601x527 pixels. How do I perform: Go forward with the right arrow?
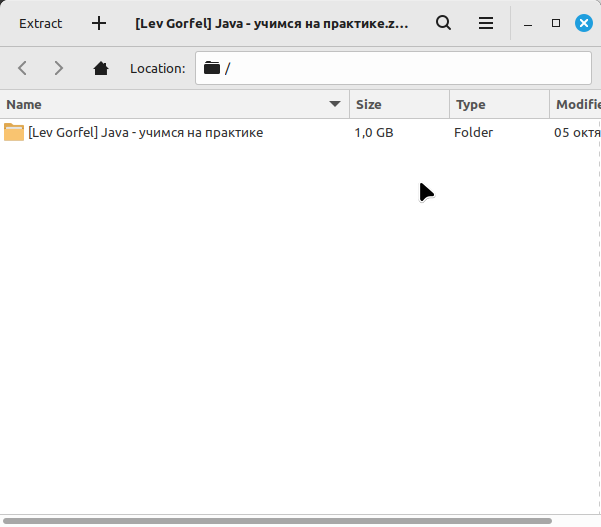point(58,68)
